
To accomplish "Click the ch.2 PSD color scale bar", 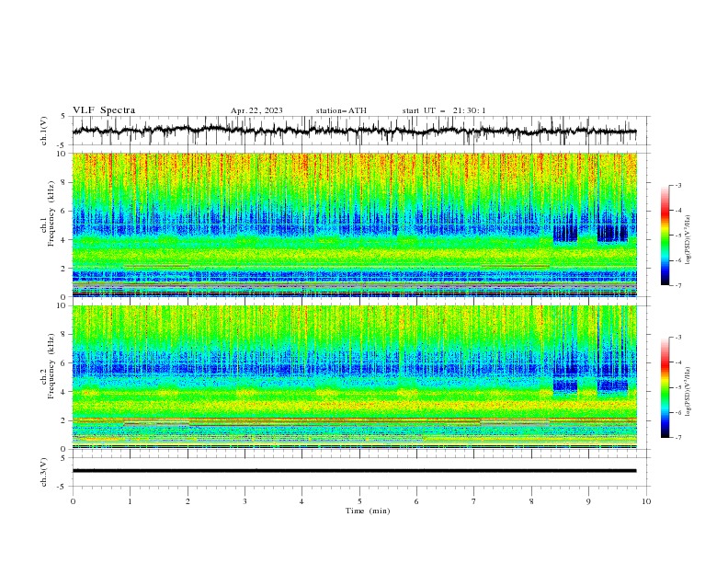I will point(665,387).
